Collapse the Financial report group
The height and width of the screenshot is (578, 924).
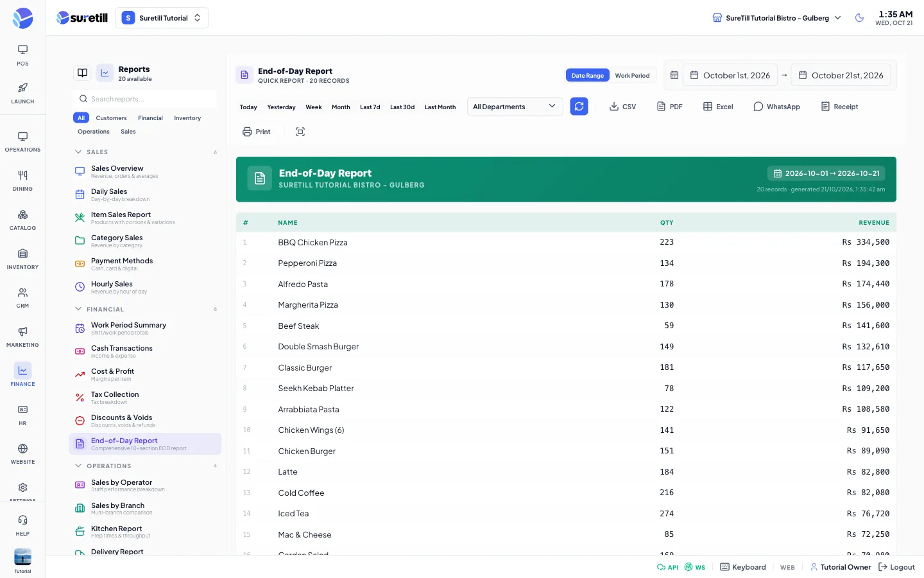(146, 309)
